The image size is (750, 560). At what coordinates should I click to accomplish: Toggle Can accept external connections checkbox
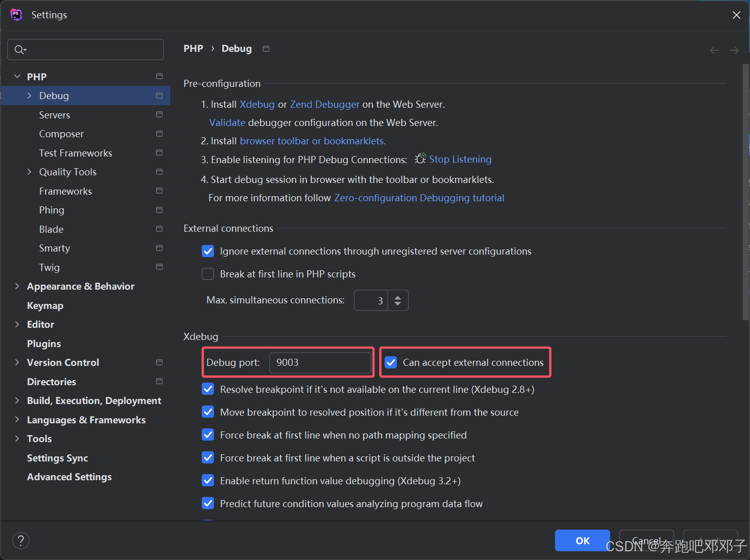click(x=391, y=362)
